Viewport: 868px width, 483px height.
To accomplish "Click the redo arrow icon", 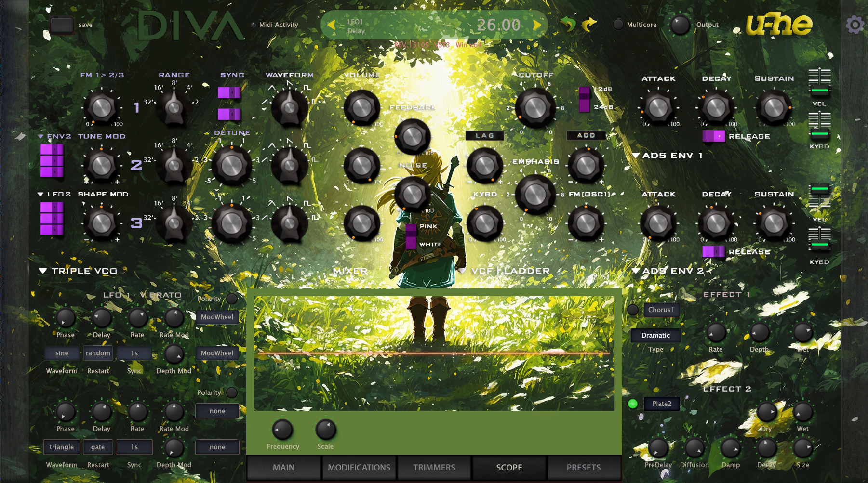I will point(589,24).
